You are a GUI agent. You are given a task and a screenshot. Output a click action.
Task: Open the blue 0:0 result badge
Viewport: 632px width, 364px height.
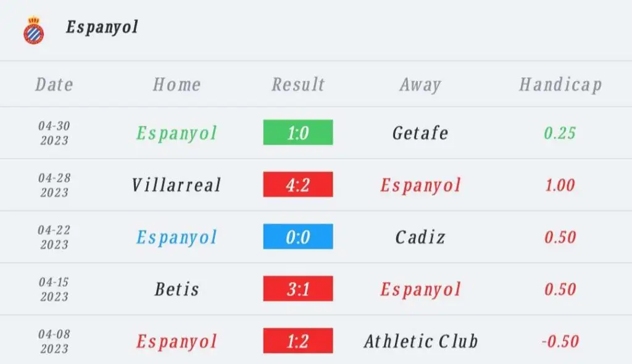click(x=298, y=236)
